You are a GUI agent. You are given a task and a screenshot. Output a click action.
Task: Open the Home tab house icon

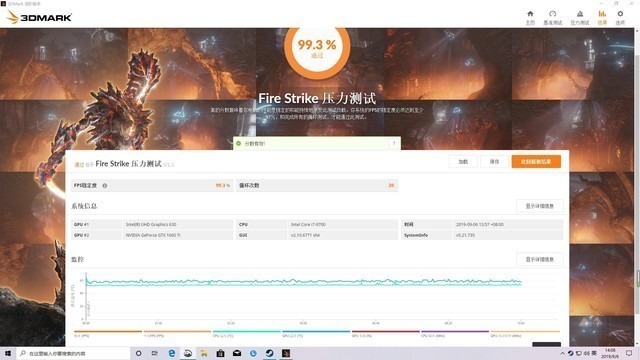(530, 17)
